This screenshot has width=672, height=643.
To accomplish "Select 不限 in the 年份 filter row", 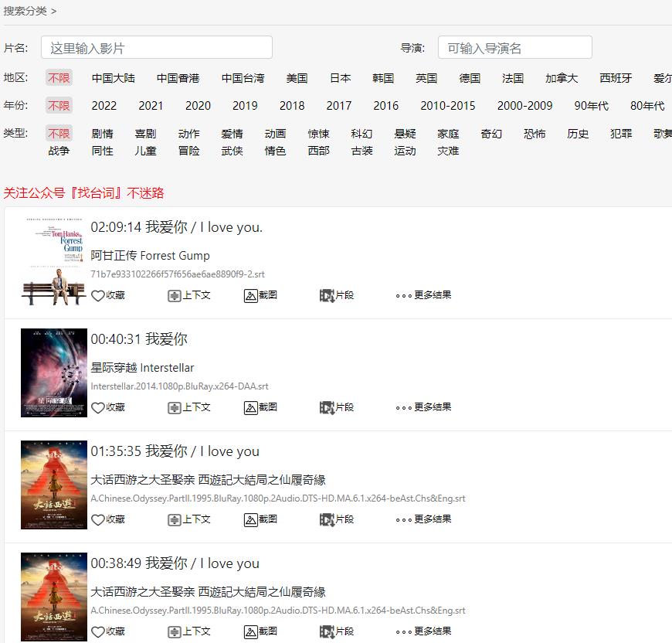I will point(59,105).
